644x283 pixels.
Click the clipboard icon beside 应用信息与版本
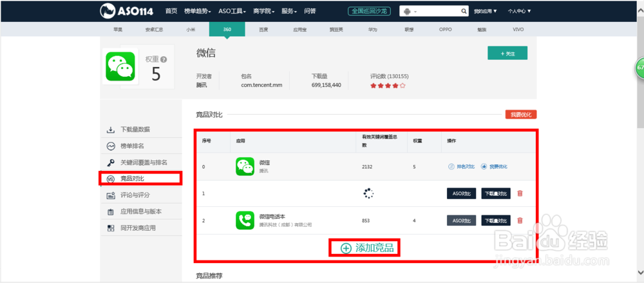[111, 212]
